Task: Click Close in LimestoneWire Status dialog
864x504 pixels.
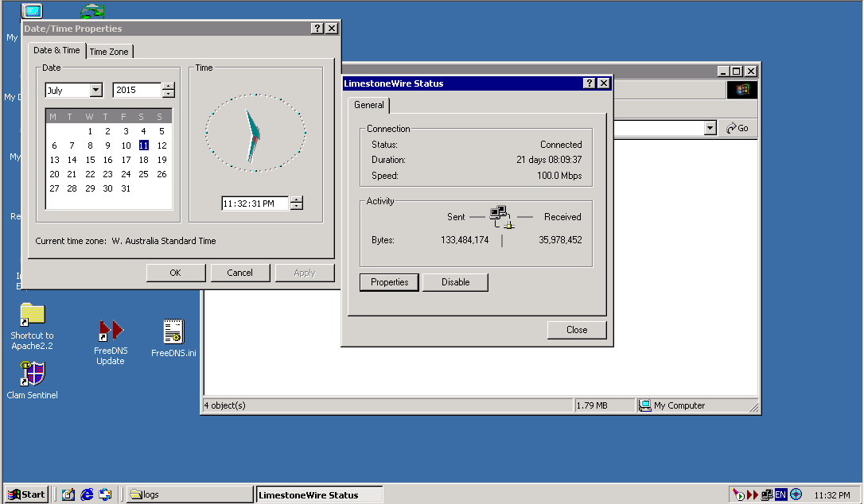Action: [577, 329]
